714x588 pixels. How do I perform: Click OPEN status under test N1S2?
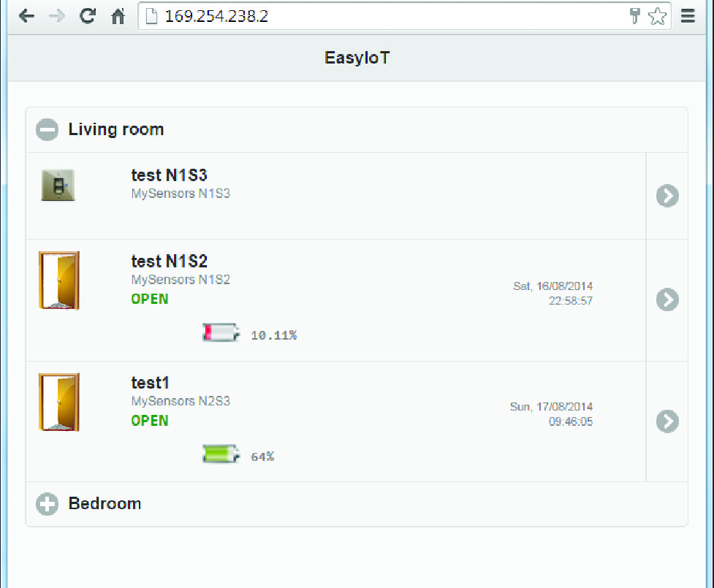pos(150,299)
